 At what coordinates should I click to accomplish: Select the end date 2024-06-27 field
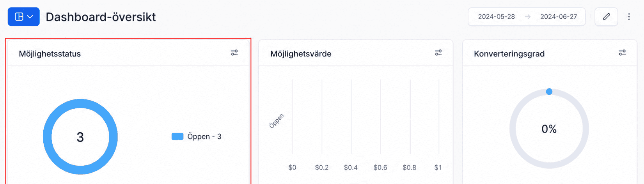[x=559, y=17]
